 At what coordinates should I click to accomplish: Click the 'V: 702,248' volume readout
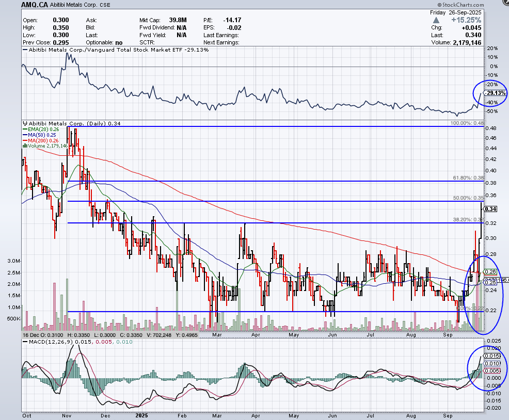tap(158, 335)
